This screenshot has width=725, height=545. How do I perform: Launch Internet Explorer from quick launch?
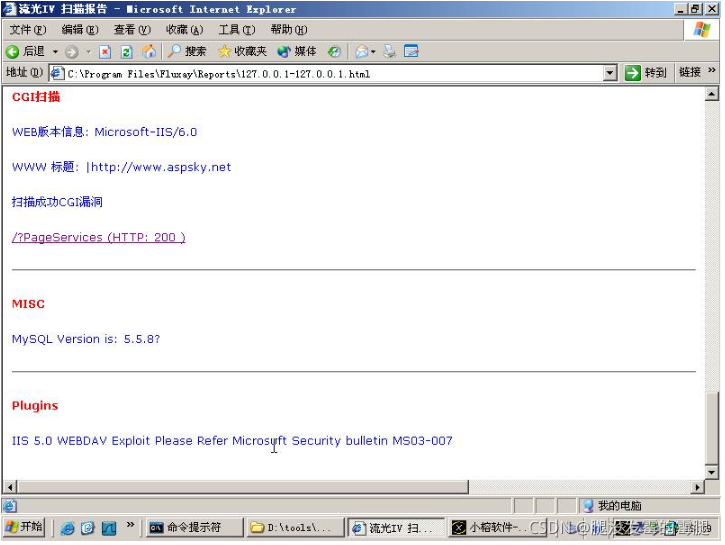click(x=68, y=528)
